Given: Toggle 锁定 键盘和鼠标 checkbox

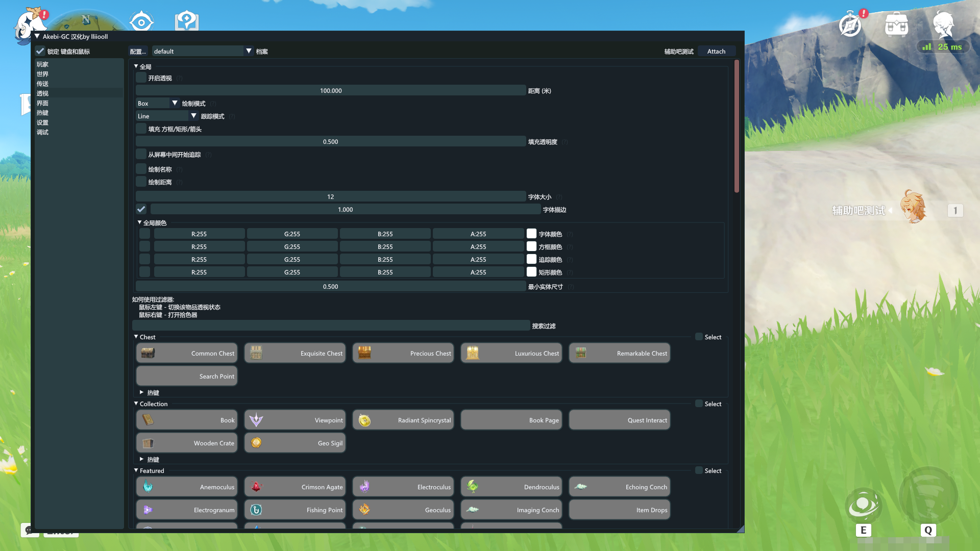Looking at the screenshot, I should [x=40, y=51].
